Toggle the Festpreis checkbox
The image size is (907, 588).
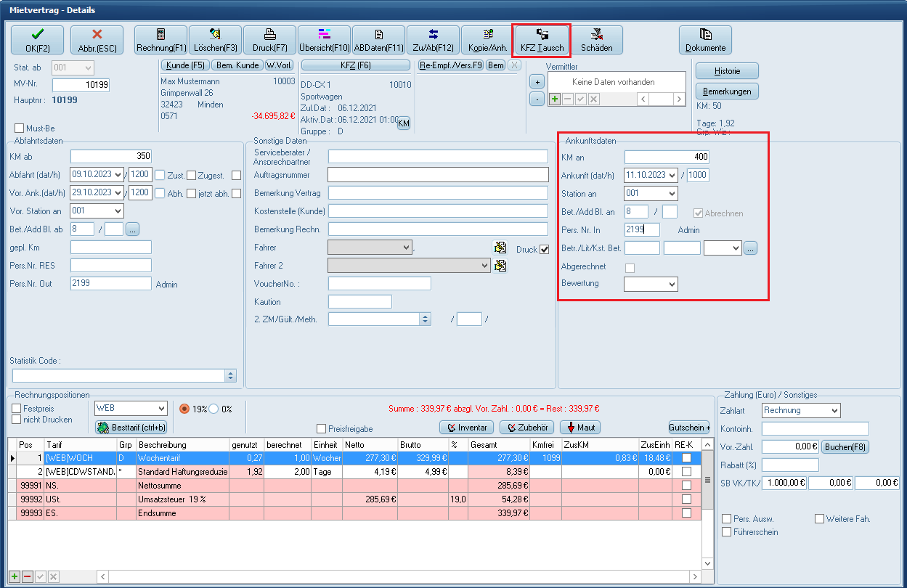point(17,408)
